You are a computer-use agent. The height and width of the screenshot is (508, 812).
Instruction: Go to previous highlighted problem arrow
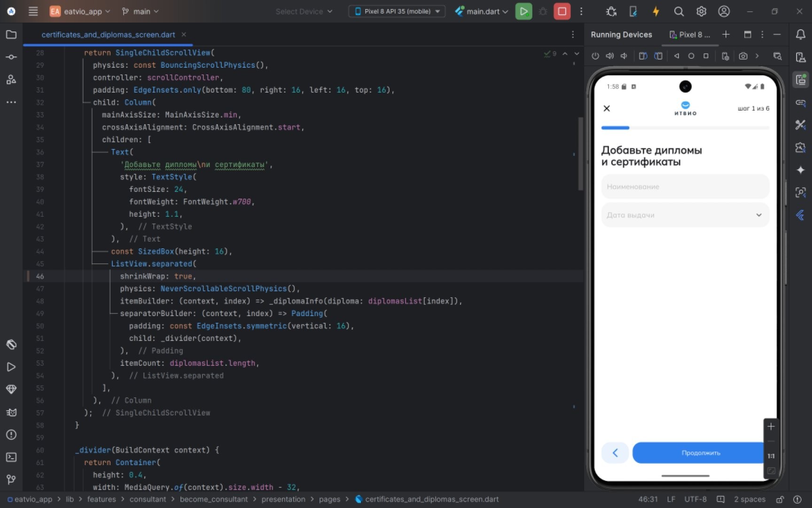565,54
